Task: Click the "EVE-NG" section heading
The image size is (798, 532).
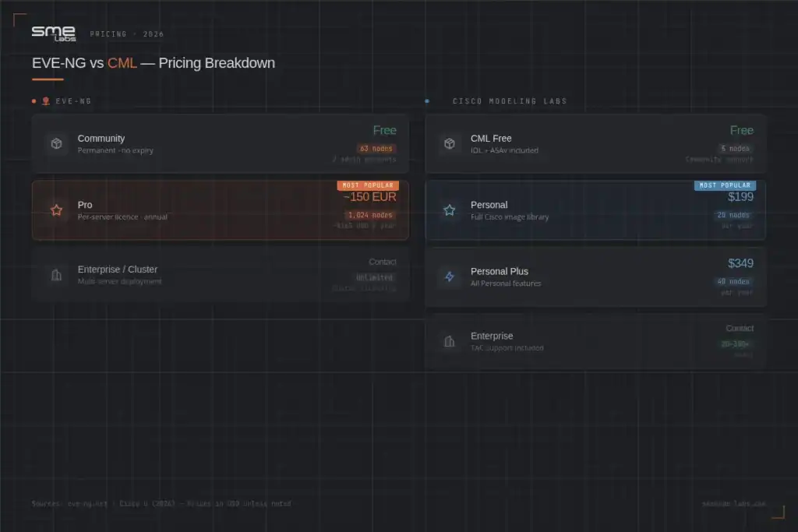Action: tap(73, 101)
